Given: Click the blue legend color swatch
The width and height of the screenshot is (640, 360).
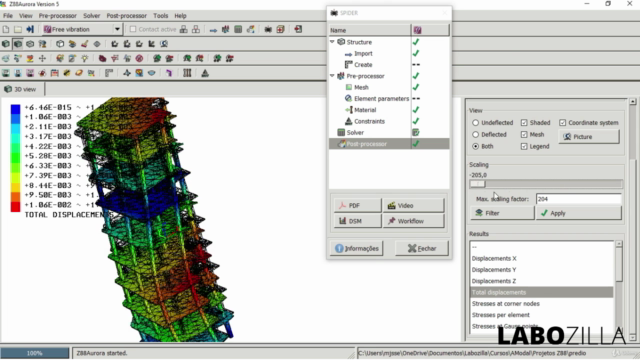Looking at the screenshot, I should (x=16, y=109).
